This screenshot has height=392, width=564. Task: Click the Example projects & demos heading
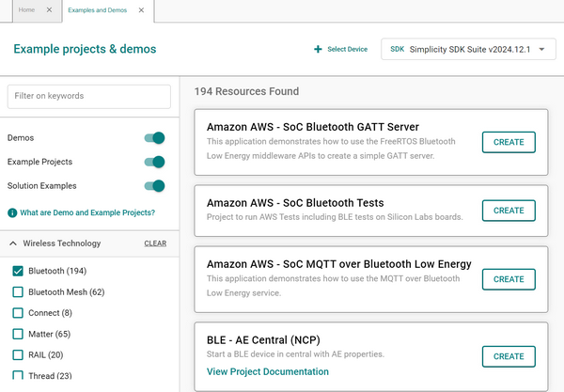(85, 49)
